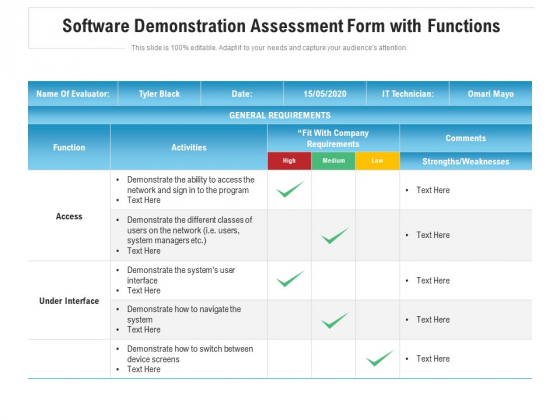Click the slide title 'Software Demonstration Assessment Form with Functions'
The image size is (560, 420).
(281, 26)
